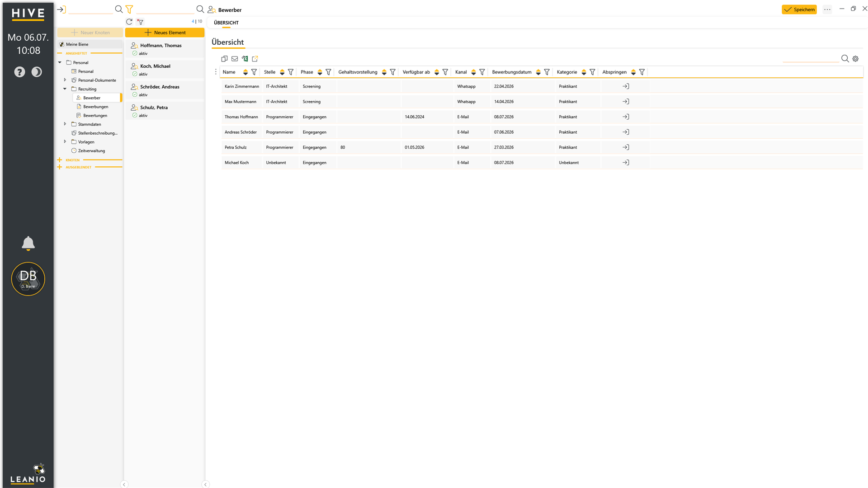Image resolution: width=868 pixels, height=488 pixels.
Task: Jump to Petra Schulz's record arrow
Action: [x=626, y=147]
